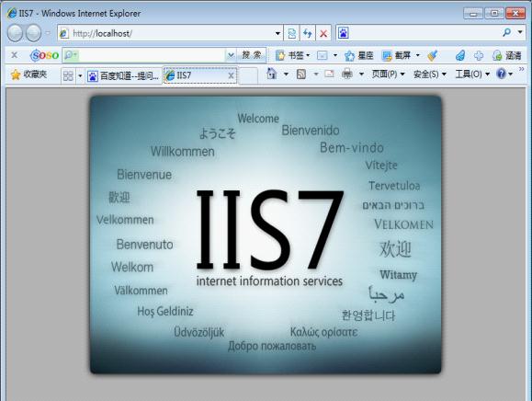Switch to the 百度知道 tab
532x401 pixels.
(123, 75)
